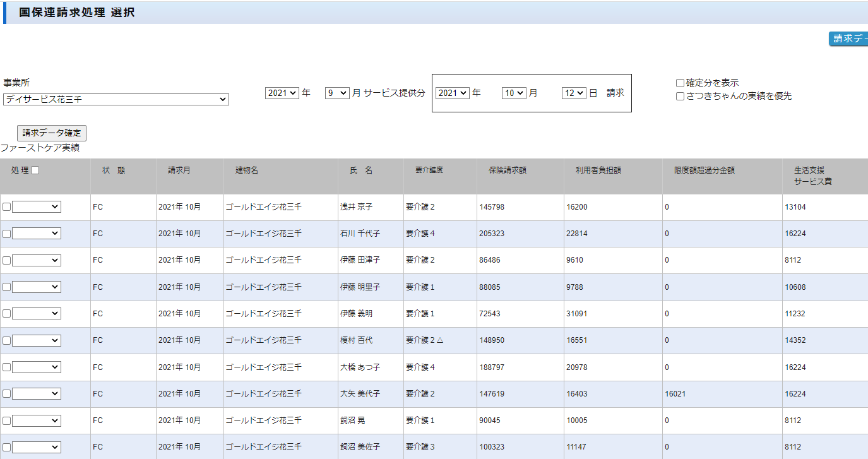Tick the さつきちゃんの実績を優先 checkbox
Screen dimensions: 868x459
(680, 97)
